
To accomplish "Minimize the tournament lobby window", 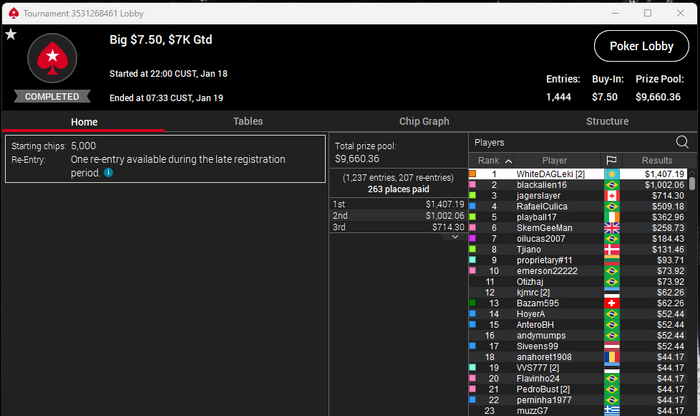I will coord(615,13).
